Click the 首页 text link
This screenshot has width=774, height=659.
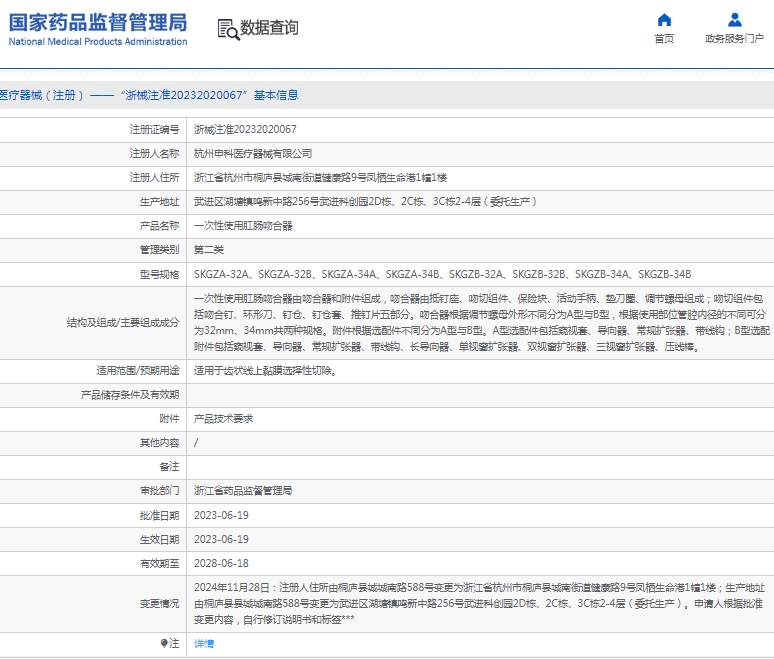pyautogui.click(x=664, y=39)
